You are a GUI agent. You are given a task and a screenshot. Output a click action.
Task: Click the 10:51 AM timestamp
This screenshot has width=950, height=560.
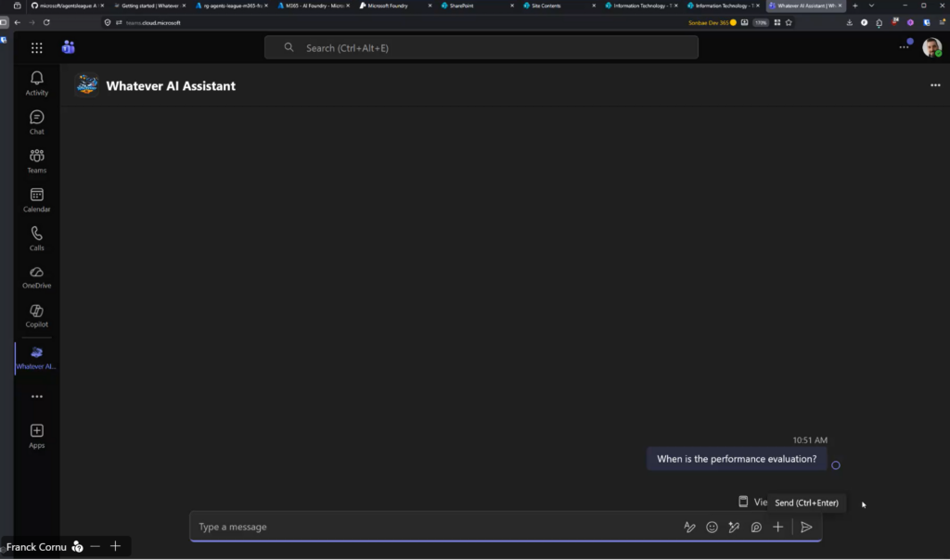pyautogui.click(x=810, y=440)
